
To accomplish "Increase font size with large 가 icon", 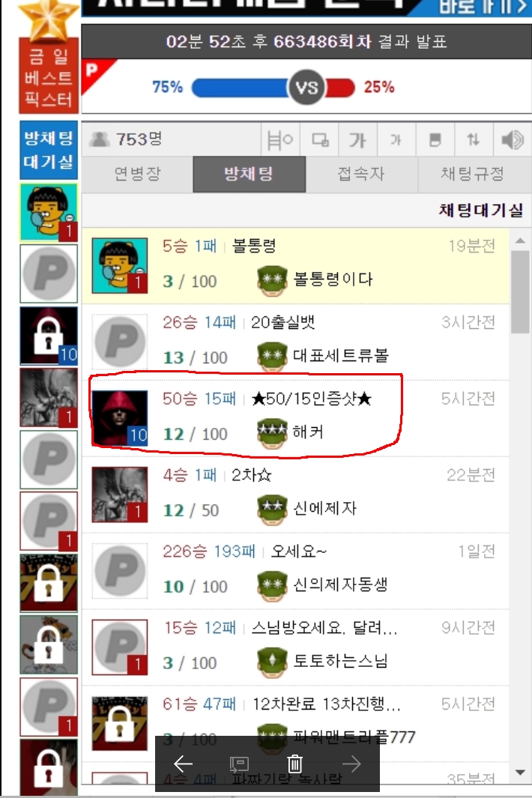I will tap(358, 139).
